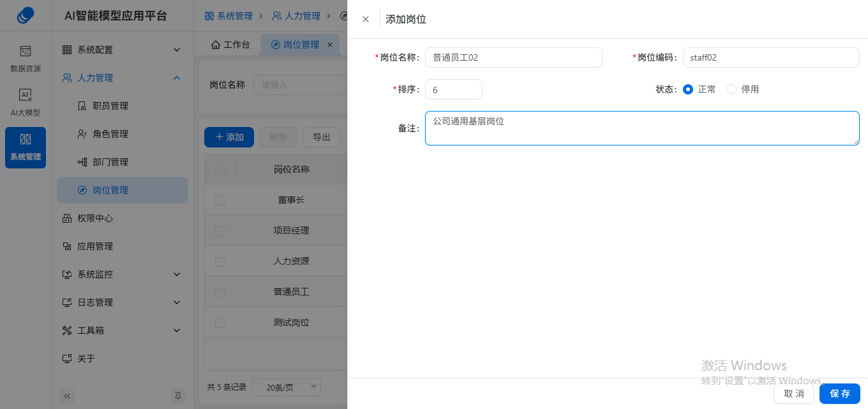Click breadcrumb 系统管理 icon
Image resolution: width=868 pixels, height=409 pixels.
[x=209, y=15]
